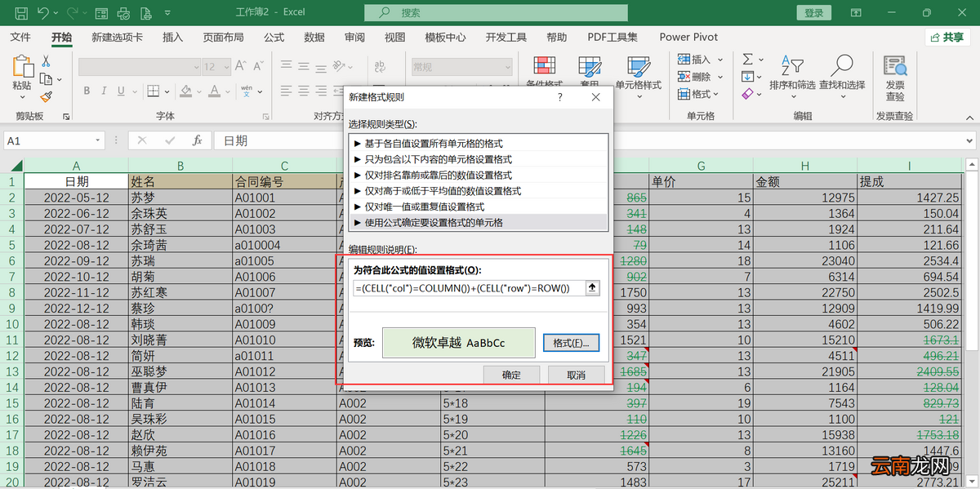Click the invoice check (发票查验) icon

pyautogui.click(x=895, y=66)
